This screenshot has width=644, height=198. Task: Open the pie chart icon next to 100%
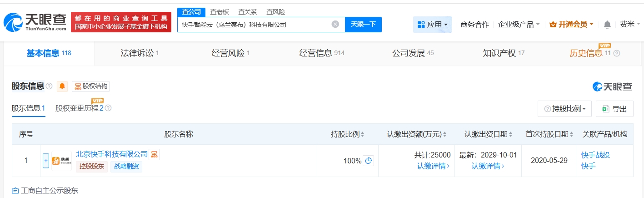tap(369, 161)
